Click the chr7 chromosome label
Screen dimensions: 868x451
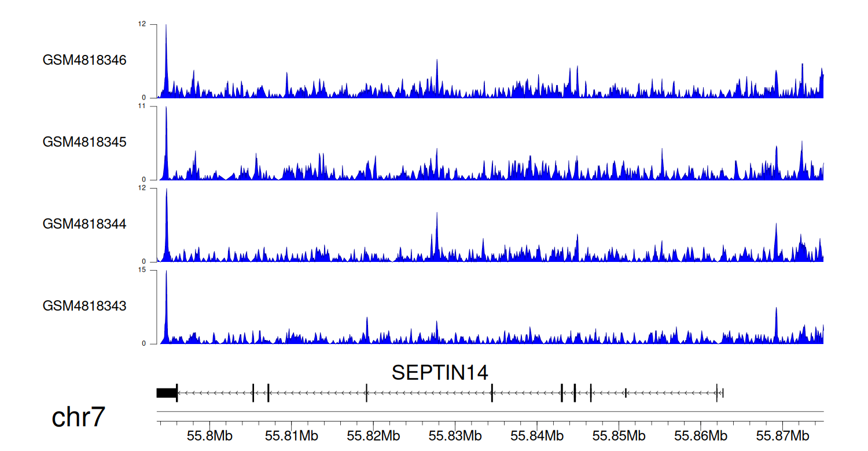[78, 417]
